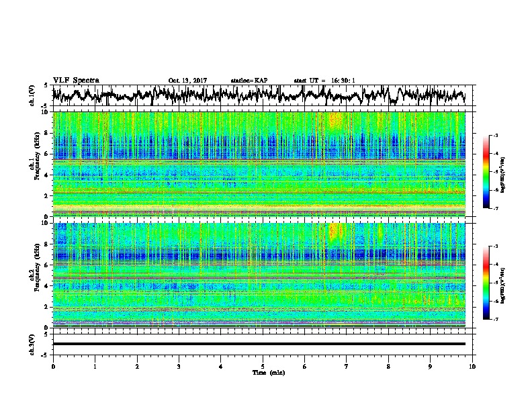Image resolution: width=532 pixels, height=411 pixels.
Task: Click the "VLF Spectra" plot title
Action: (x=76, y=81)
